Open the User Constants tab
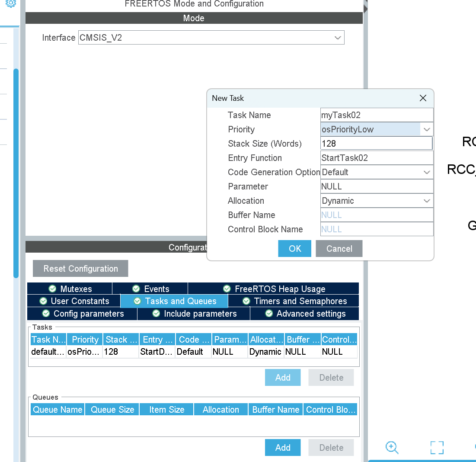Screen dimensions: 476x462 pyautogui.click(x=74, y=301)
